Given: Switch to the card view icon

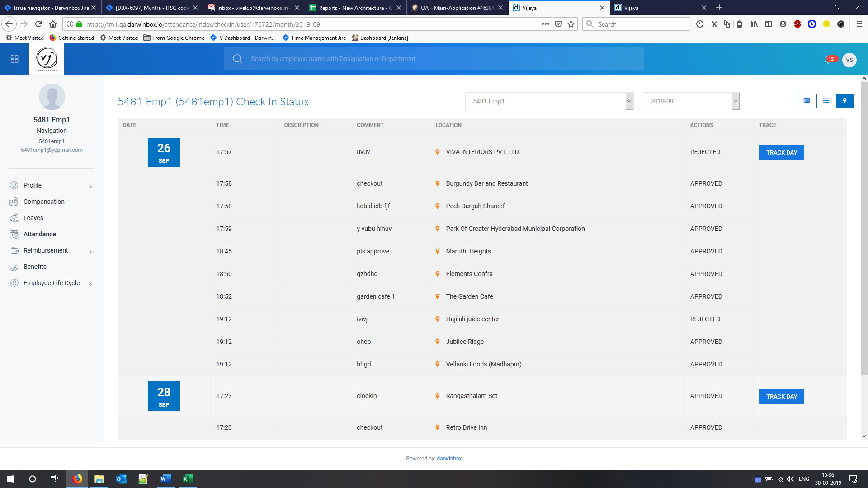Looking at the screenshot, I should coord(807,101).
